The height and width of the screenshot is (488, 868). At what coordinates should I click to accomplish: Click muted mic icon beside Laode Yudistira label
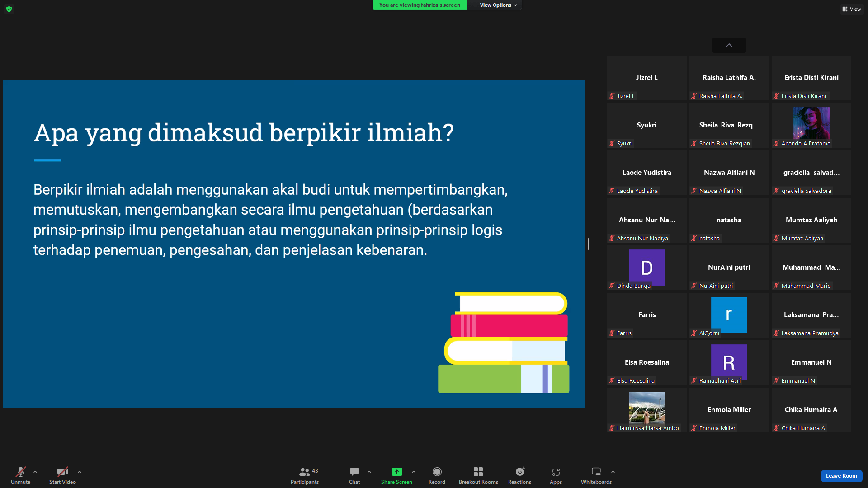click(612, 191)
